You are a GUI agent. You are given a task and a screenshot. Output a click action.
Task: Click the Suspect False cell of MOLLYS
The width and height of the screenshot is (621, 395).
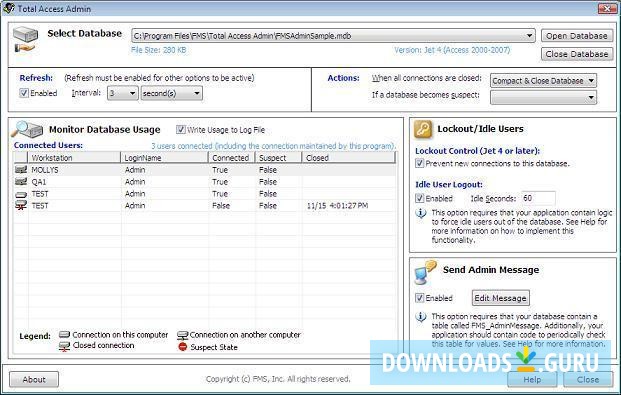click(x=268, y=170)
